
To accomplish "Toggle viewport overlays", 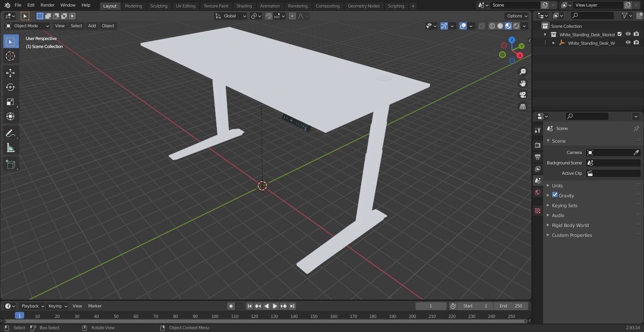I will [x=463, y=26].
